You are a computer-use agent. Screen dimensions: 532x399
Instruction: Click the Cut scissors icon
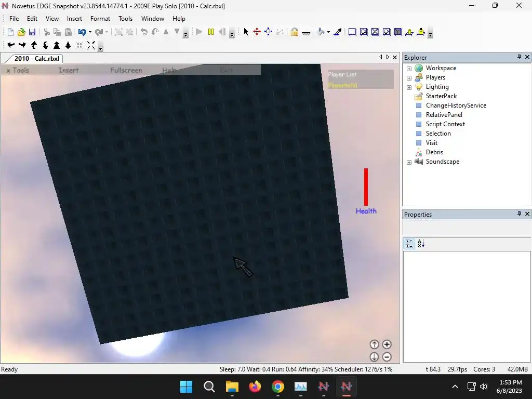point(47,32)
